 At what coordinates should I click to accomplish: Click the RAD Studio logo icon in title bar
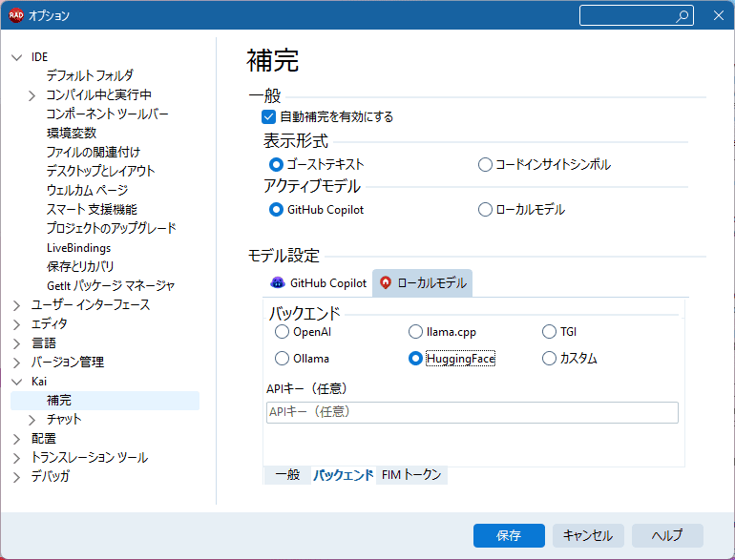(16, 15)
